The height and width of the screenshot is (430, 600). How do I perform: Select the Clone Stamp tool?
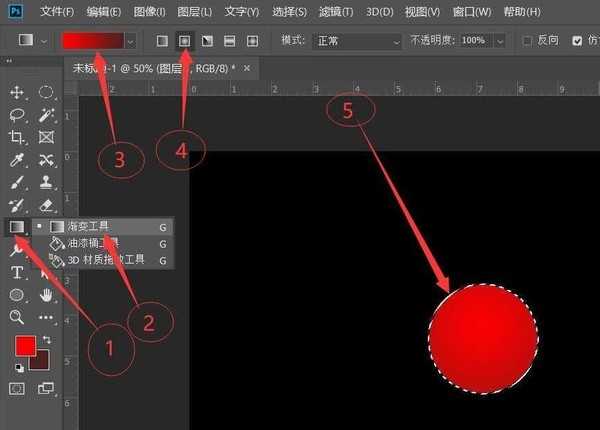(x=46, y=182)
